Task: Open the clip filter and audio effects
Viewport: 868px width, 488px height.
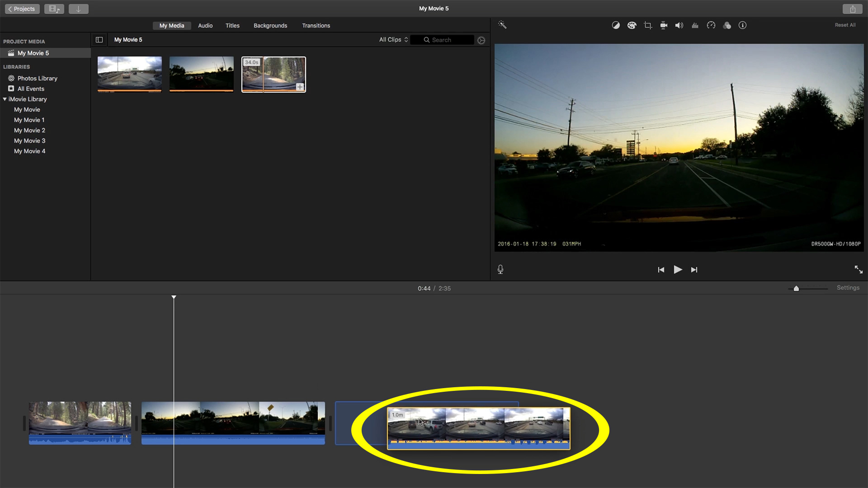Action: point(727,25)
